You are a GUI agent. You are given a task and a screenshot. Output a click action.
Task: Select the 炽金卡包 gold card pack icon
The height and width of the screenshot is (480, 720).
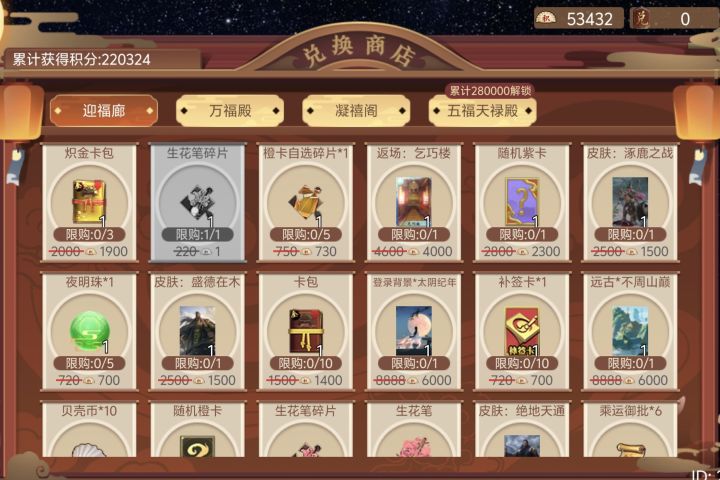pyautogui.click(x=89, y=202)
